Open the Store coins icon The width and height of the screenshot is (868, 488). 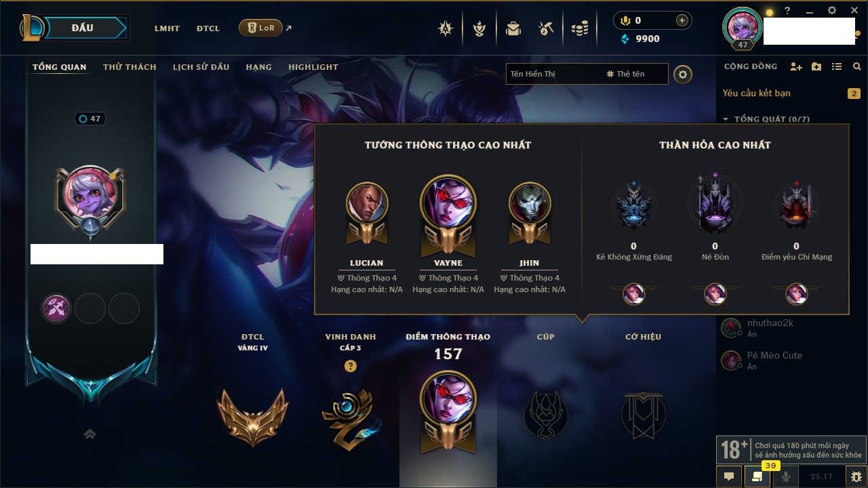pyautogui.click(x=579, y=28)
